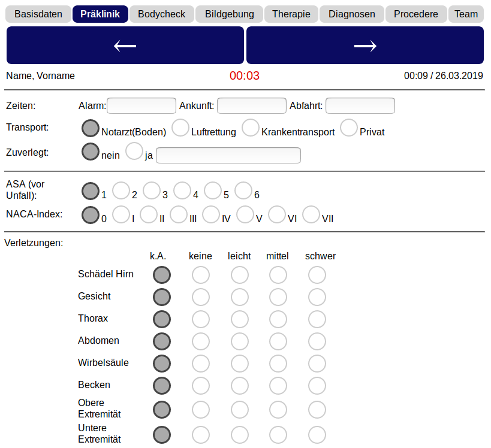
Task: Choose Zuverlegt ja
Action: point(134,151)
